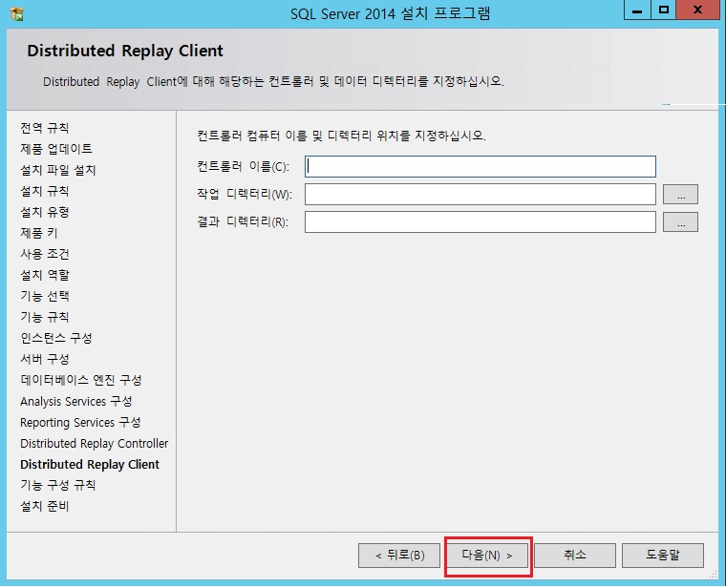Viewport: 726px width, 588px height.
Task: Select the Reporting Services 구성 step
Action: tap(80, 422)
